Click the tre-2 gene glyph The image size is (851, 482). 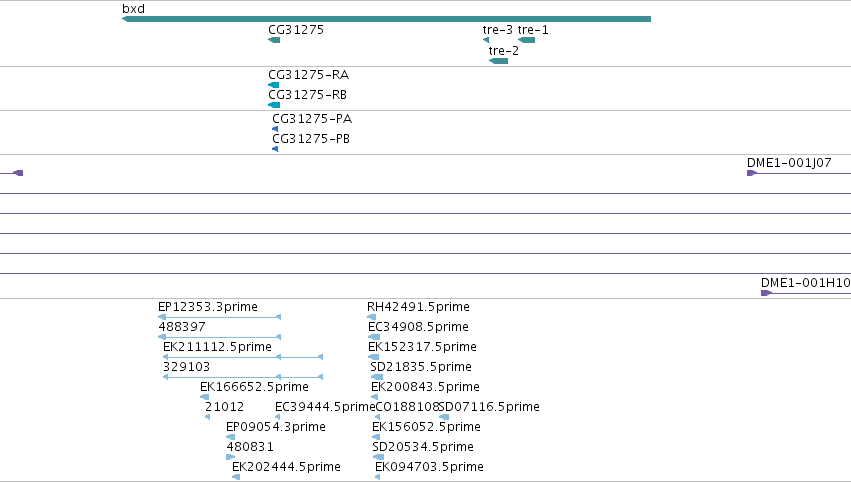pos(498,61)
